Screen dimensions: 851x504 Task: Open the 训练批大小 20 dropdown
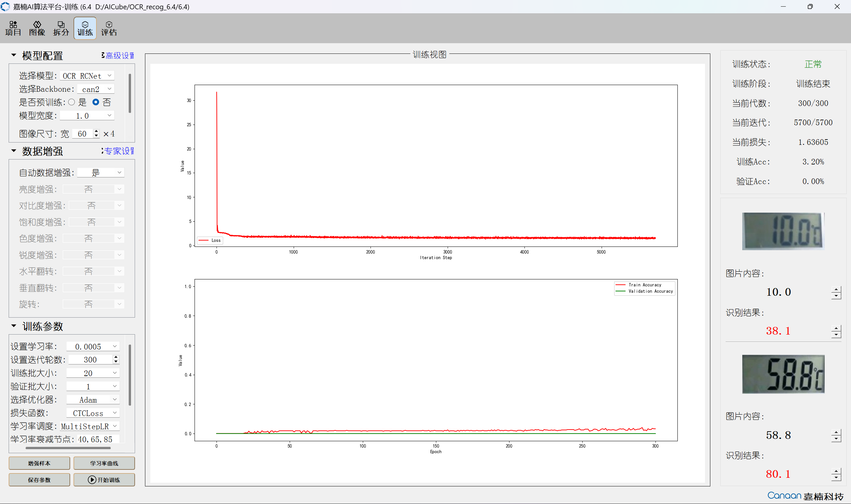pos(93,373)
